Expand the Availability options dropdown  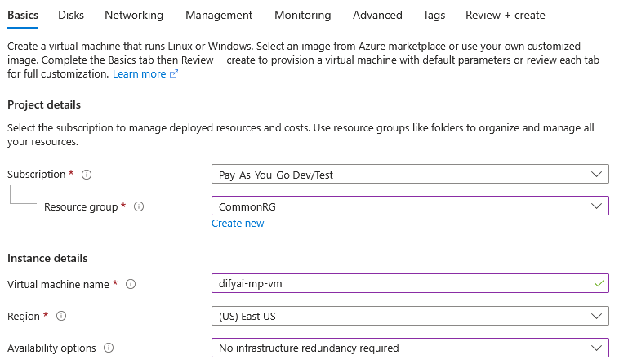[x=410, y=348]
